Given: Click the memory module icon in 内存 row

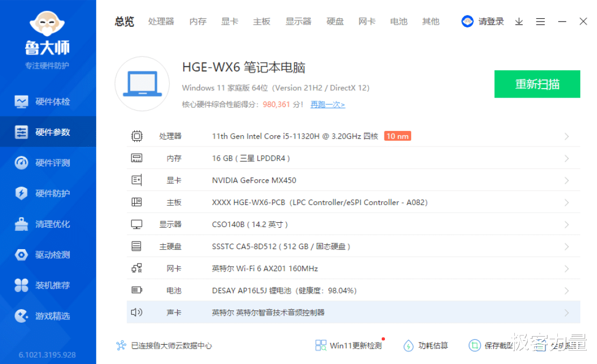Looking at the screenshot, I should tap(137, 158).
